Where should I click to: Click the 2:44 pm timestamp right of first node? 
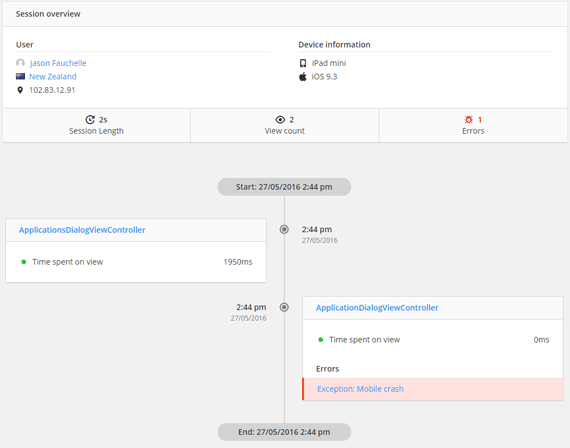pos(317,229)
